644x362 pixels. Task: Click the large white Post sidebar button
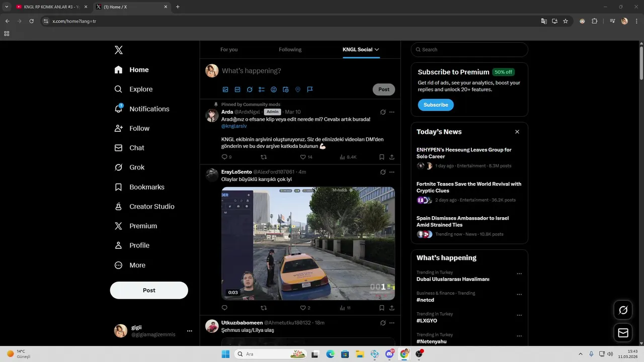(x=149, y=290)
